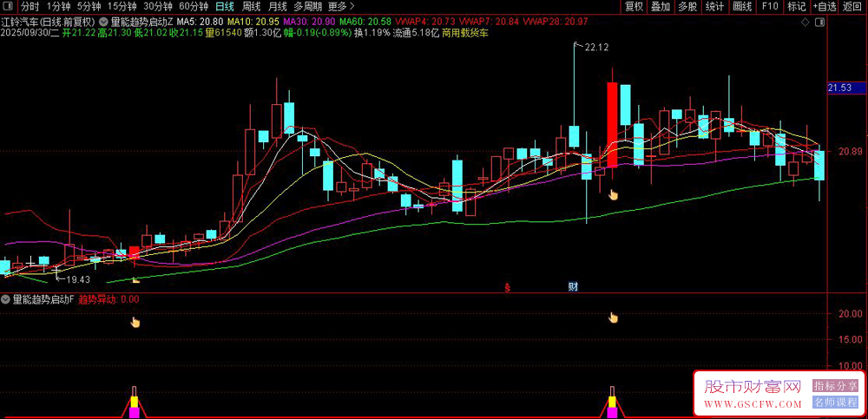Switch to the 周线 weekly period tab

pos(251,6)
